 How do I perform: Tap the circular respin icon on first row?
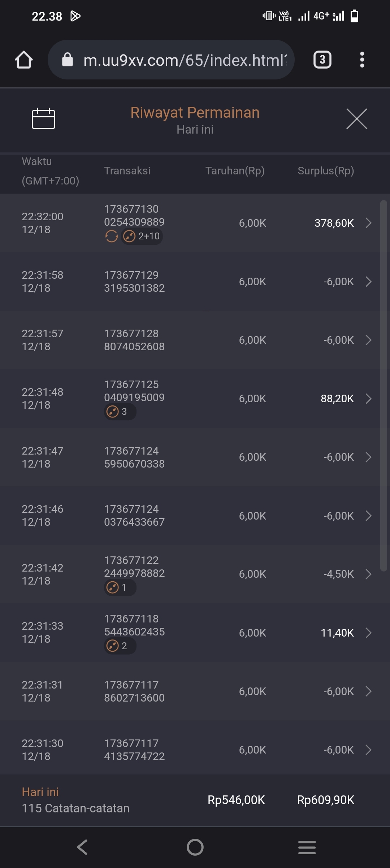tap(112, 236)
